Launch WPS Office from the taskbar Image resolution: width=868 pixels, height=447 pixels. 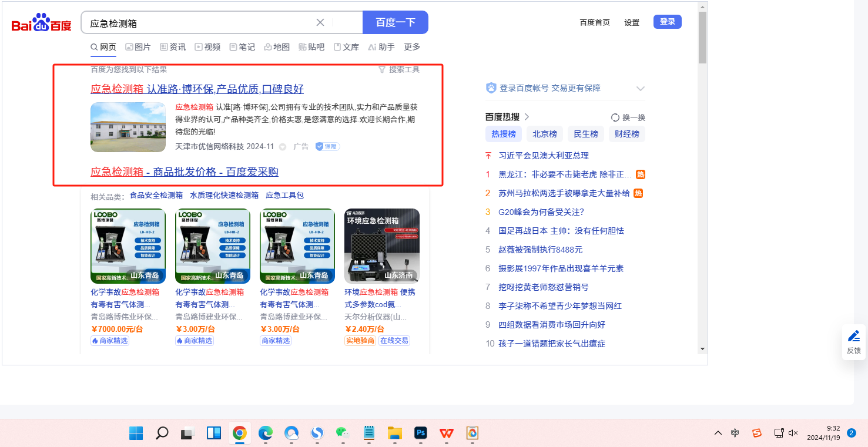tap(446, 433)
